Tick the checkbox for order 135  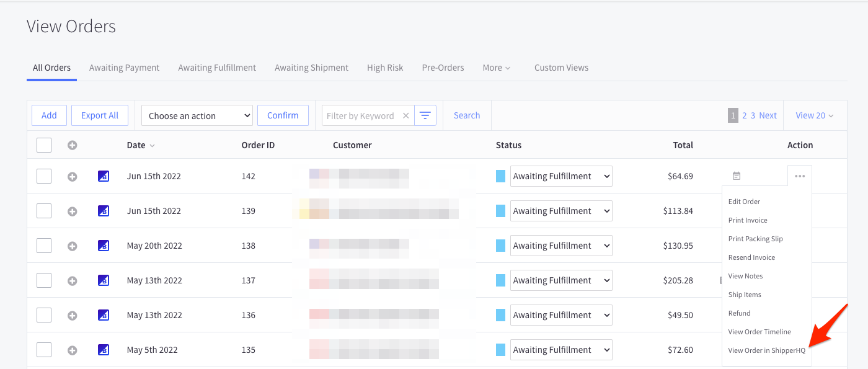44,350
